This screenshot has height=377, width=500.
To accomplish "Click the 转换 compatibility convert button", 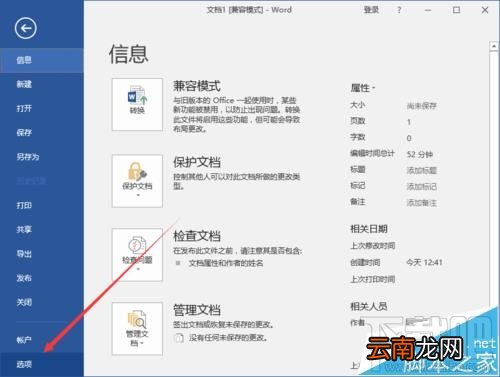I will coord(137,105).
